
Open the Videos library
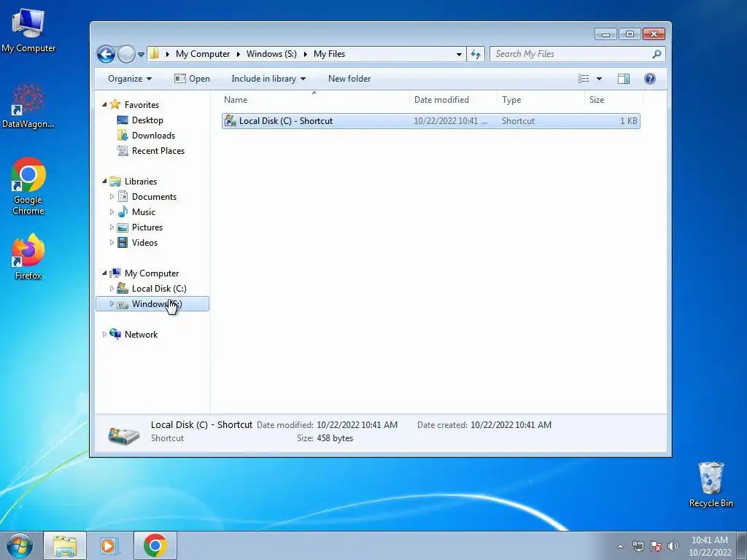tap(144, 242)
